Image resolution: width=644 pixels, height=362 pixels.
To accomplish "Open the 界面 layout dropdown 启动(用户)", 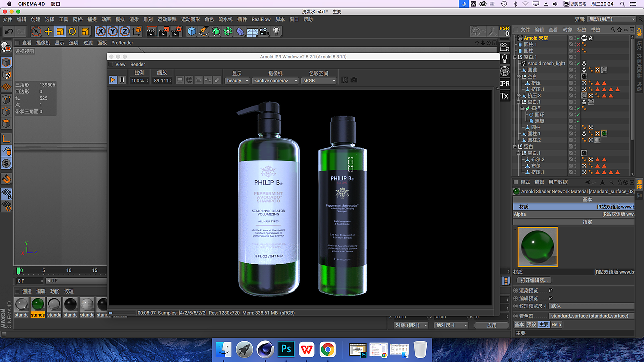I will pyautogui.click(x=612, y=19).
